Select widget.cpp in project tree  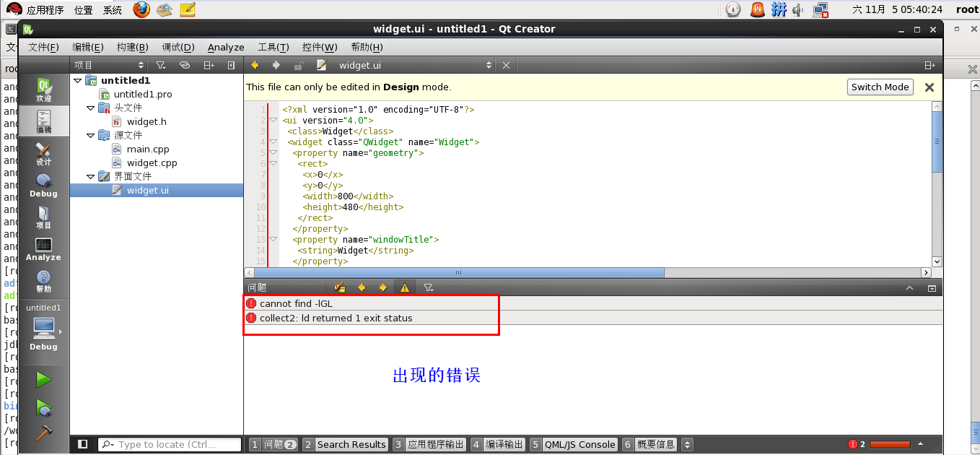[152, 162]
